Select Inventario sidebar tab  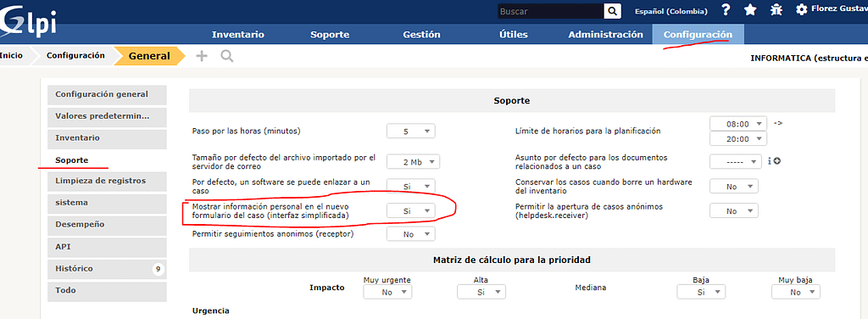[107, 138]
